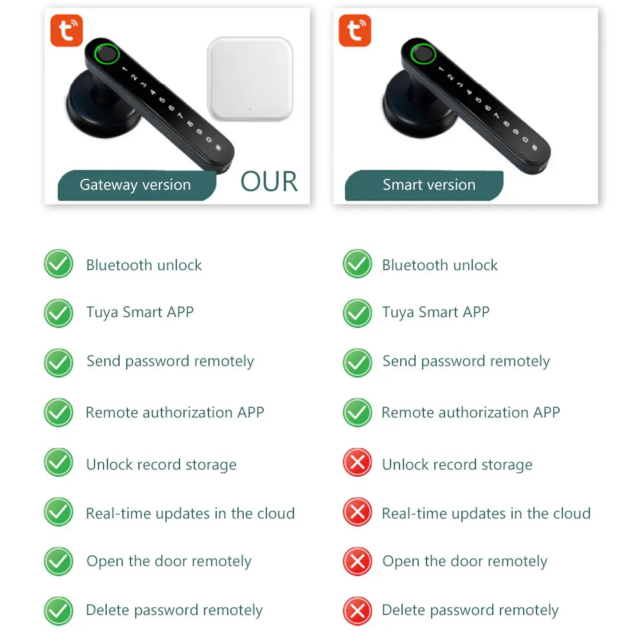
Task: Click the green fingerprint sensor on Gateway lock
Action: (107, 54)
